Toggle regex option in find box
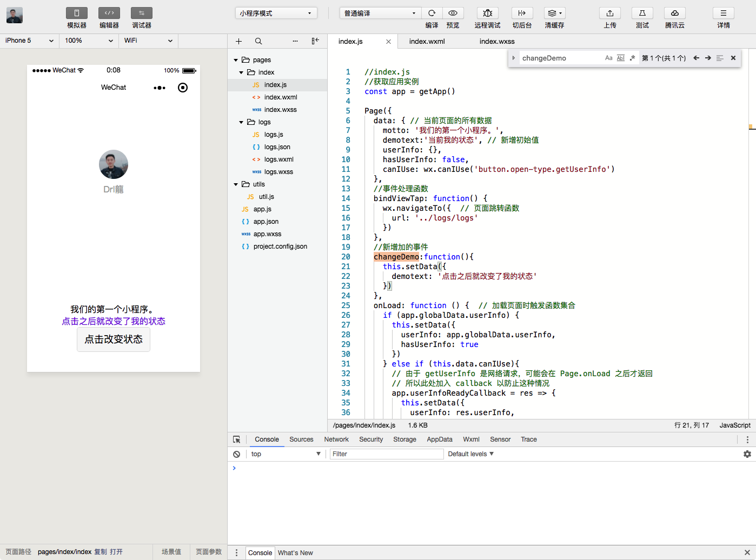The width and height of the screenshot is (756, 560). point(632,58)
